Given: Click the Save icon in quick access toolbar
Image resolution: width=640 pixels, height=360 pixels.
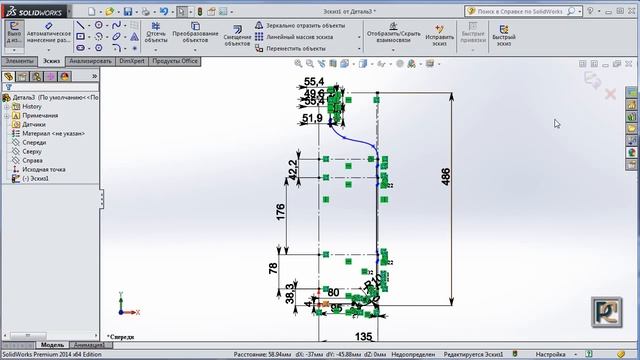Looking at the screenshot, I should pyautogui.click(x=128, y=11).
